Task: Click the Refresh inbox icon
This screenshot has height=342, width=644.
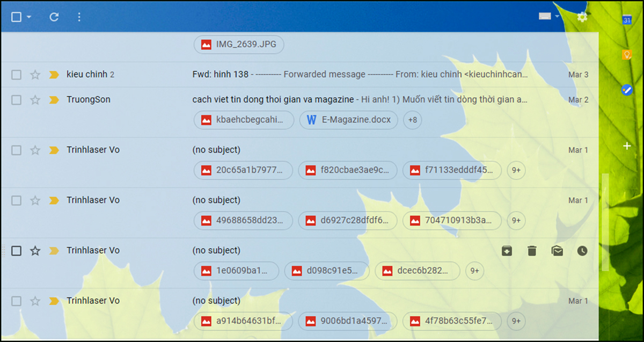Action: click(x=54, y=17)
